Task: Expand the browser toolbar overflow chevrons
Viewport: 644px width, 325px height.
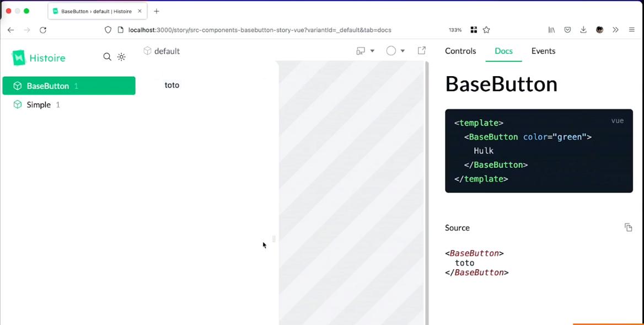Action: tap(615, 30)
